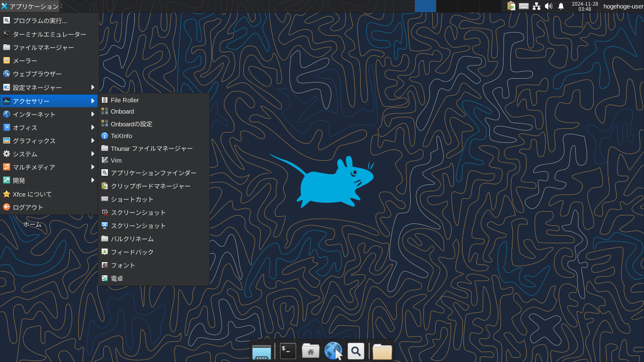The height and width of the screenshot is (362, 644).
Task: Open the アプリケーション menu button in the top panel
Action: (31, 6)
